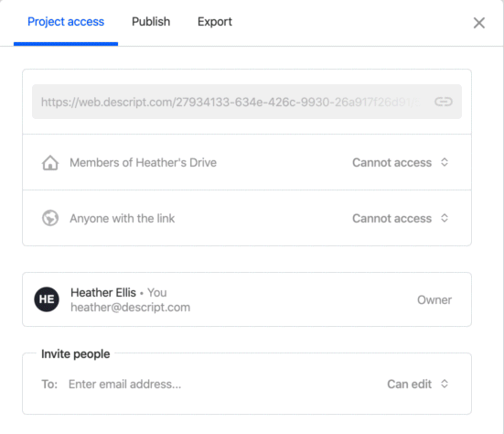Screen dimensions: 504x434
Task: Copy the project link via chain icon
Action: (444, 102)
